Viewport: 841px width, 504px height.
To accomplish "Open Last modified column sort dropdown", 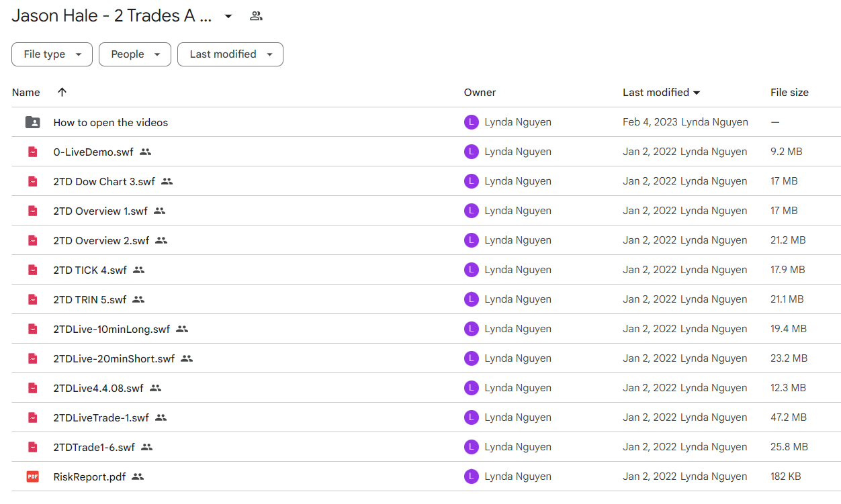I will 697,93.
